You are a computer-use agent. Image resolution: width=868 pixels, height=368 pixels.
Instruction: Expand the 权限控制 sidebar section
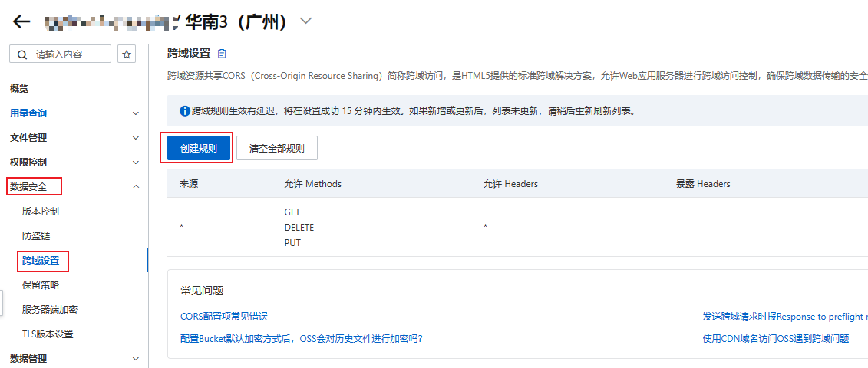(x=136, y=163)
